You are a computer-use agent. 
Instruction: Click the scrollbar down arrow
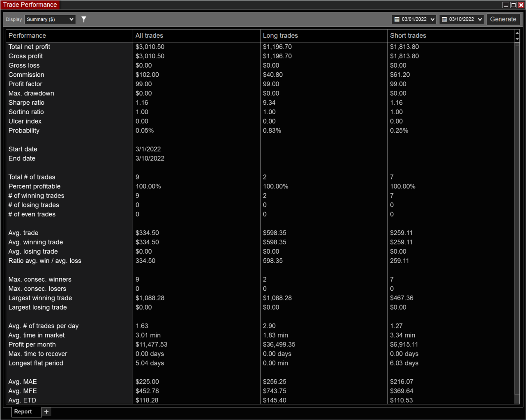[x=517, y=39]
